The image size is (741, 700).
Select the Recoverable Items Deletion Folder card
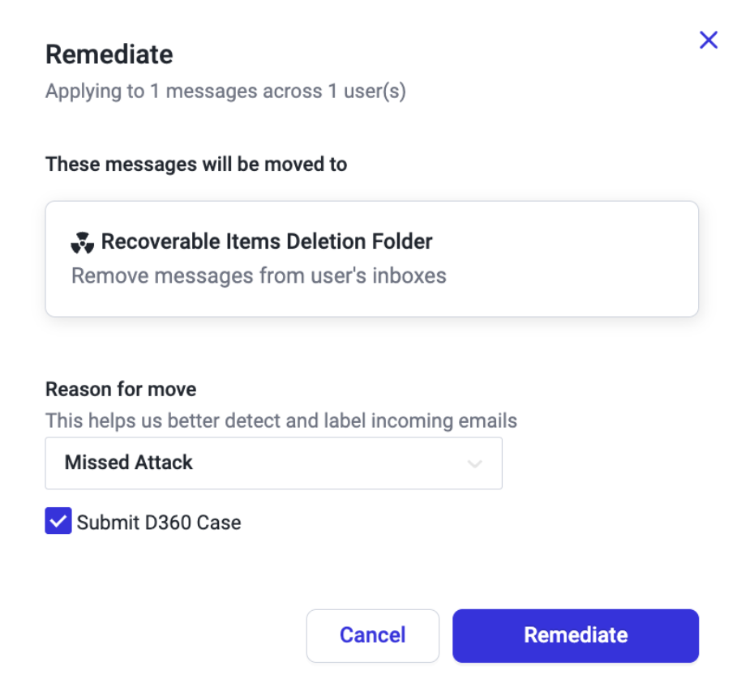point(371,258)
